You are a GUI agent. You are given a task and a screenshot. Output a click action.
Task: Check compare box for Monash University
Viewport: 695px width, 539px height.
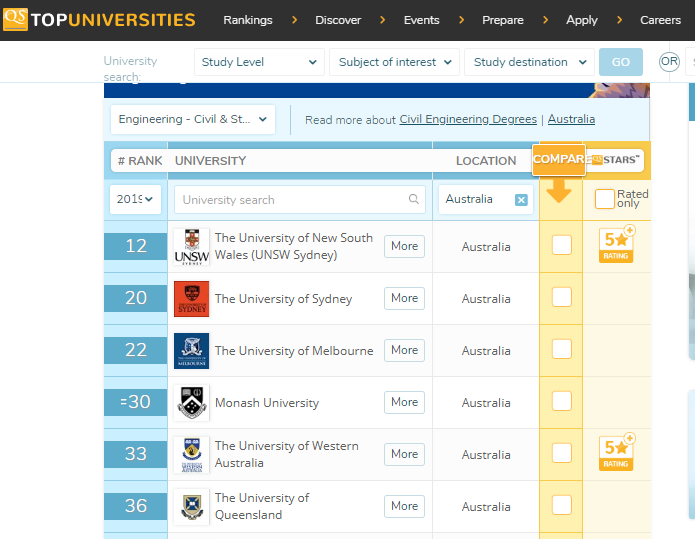click(562, 401)
